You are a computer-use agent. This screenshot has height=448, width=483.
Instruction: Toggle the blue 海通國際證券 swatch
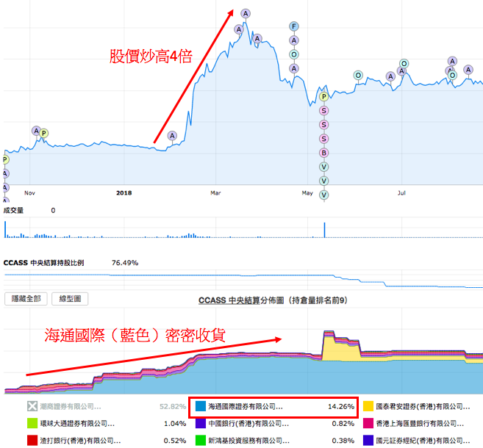pyautogui.click(x=201, y=406)
